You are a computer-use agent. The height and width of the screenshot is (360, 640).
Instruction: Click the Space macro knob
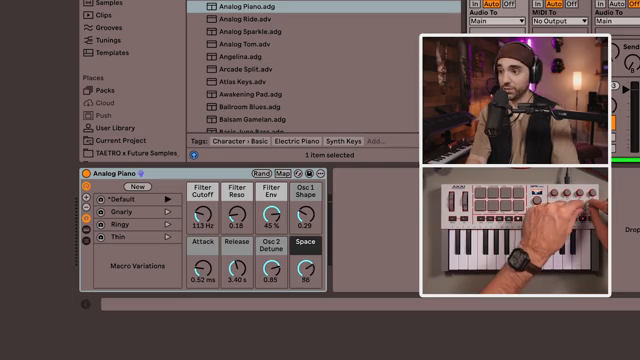click(x=305, y=269)
